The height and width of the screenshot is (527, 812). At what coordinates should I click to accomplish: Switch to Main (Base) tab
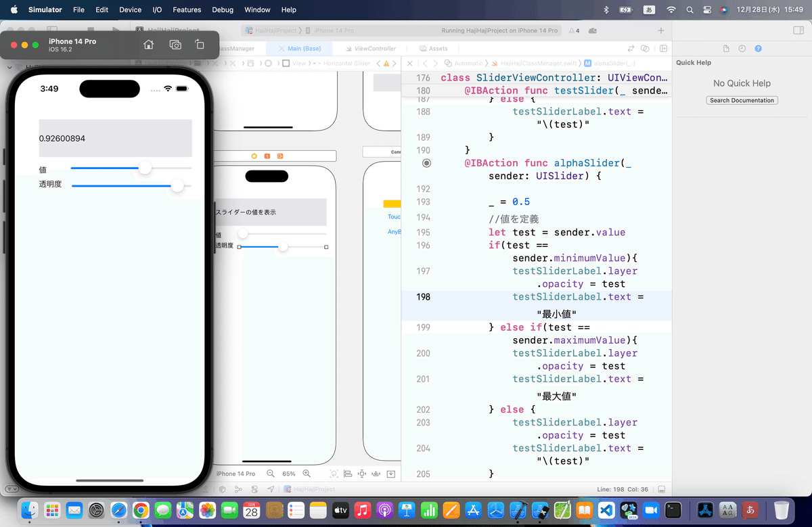pos(300,49)
